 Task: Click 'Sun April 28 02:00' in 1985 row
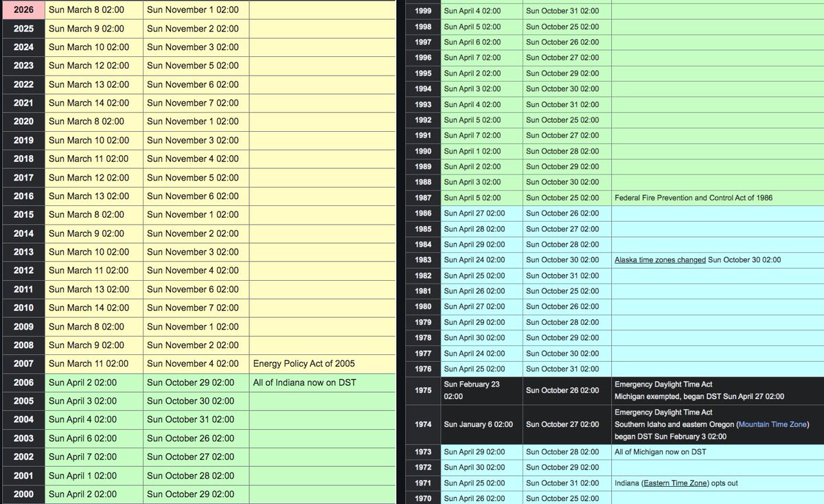(x=474, y=229)
